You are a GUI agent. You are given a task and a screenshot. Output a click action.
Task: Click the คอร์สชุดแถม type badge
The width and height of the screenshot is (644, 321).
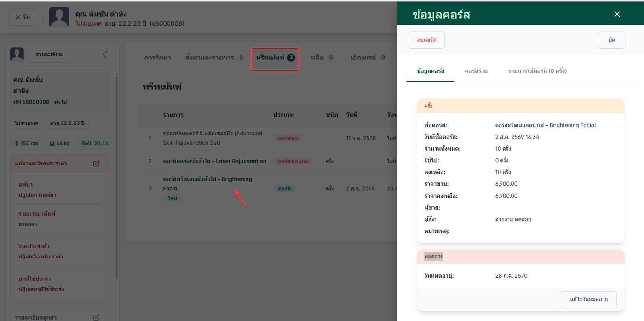(293, 161)
